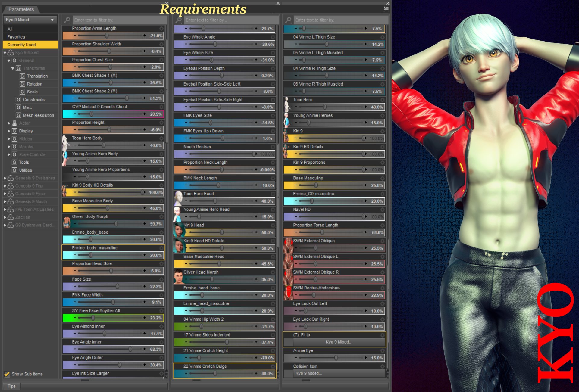Switch to the Favorites filter
The image size is (579, 392).
click(16, 37)
